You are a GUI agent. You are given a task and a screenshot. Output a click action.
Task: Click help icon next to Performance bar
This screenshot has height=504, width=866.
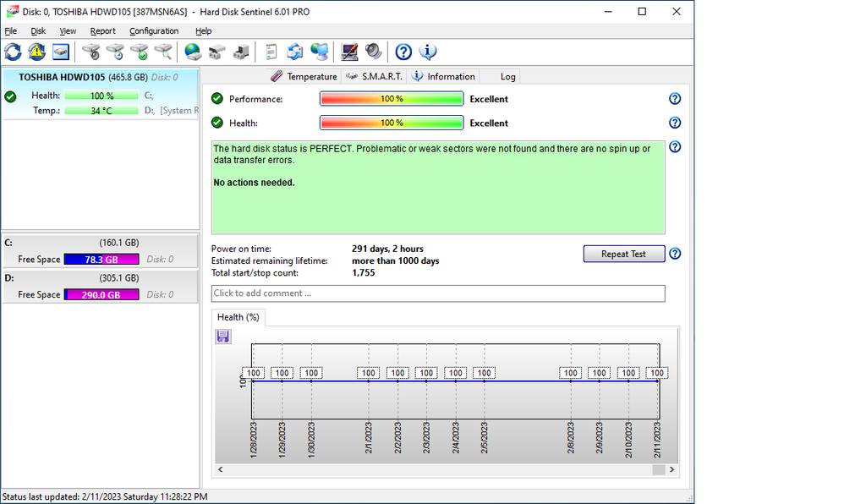click(675, 99)
